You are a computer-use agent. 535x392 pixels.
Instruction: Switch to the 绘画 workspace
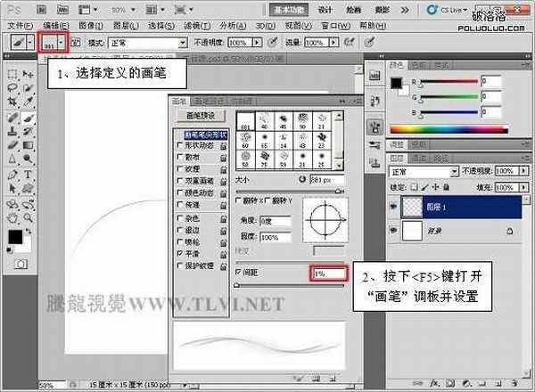tap(353, 10)
